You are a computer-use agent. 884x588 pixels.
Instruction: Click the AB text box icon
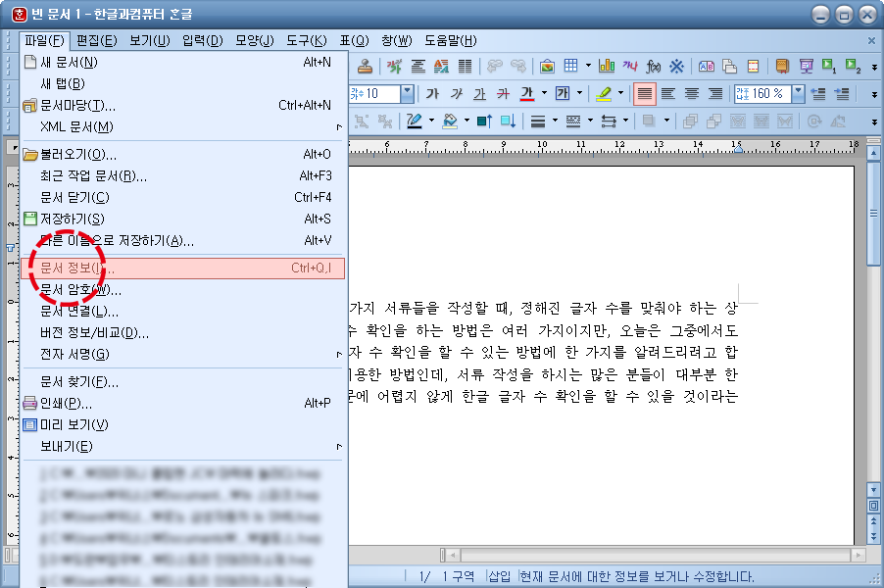click(x=707, y=67)
